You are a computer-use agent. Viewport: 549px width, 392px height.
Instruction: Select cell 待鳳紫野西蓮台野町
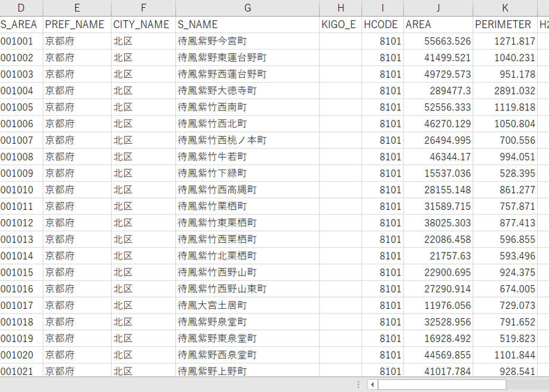(248, 74)
